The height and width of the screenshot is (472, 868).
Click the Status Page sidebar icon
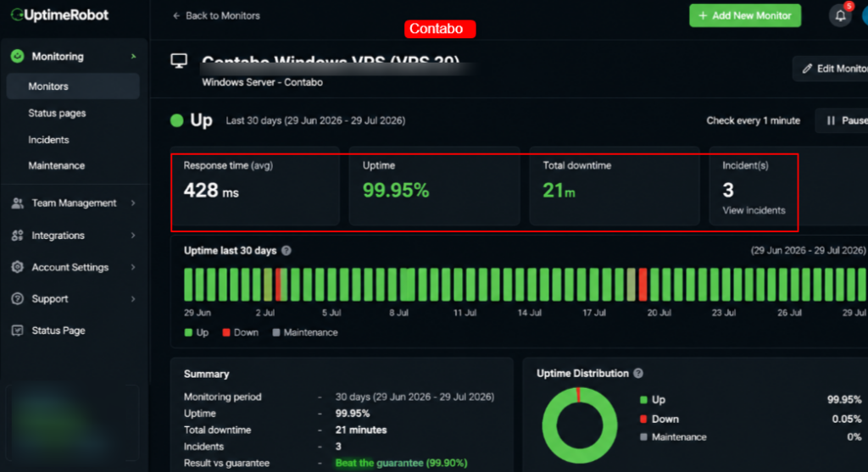coord(18,330)
